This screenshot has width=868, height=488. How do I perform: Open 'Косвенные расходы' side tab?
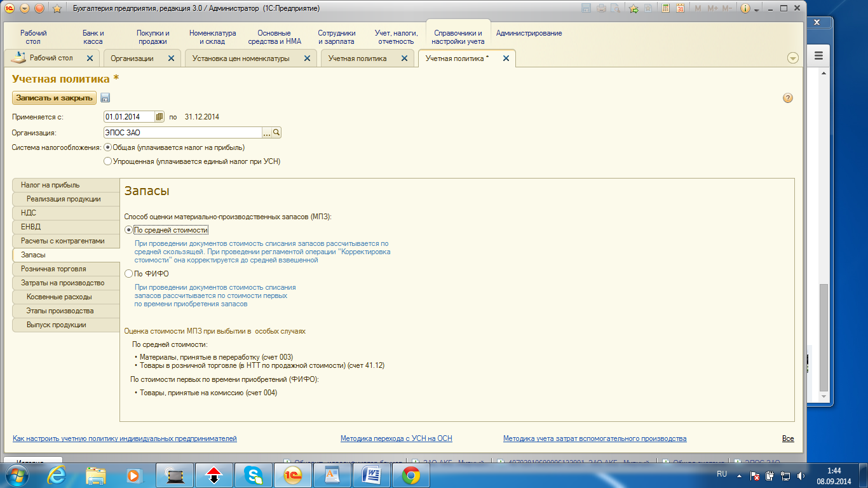pyautogui.click(x=66, y=297)
